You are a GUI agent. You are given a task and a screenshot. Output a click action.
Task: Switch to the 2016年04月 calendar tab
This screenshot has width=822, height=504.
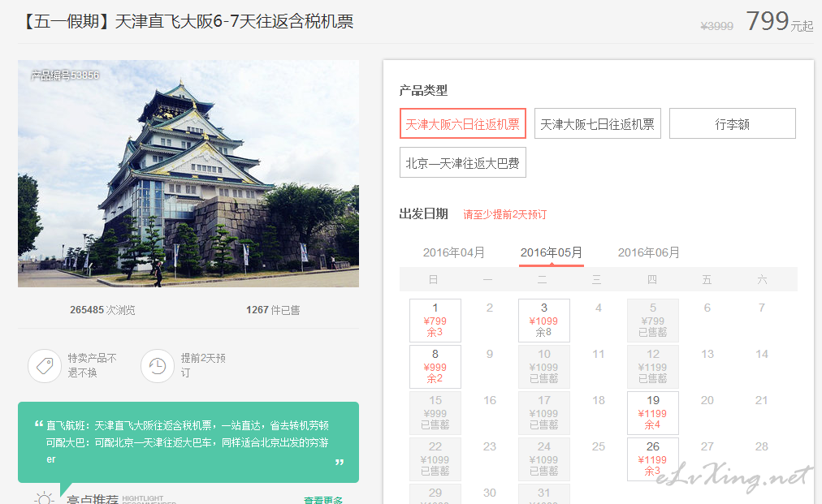click(x=453, y=252)
